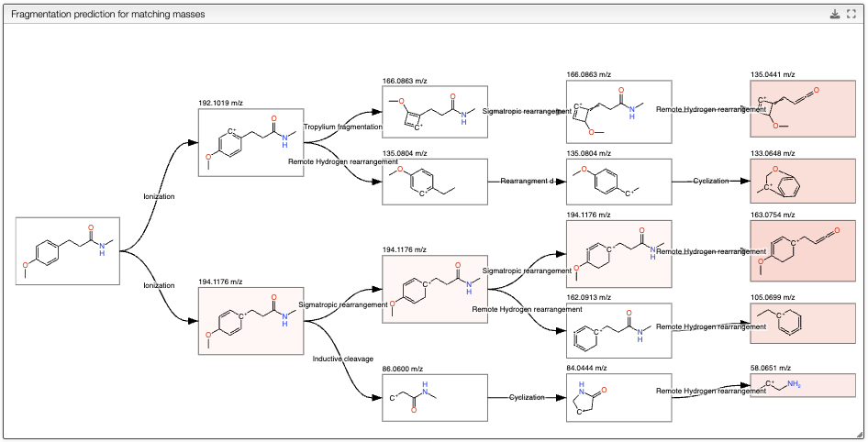Select the 133.0648 m/z cyclized fragment

[x=803, y=181]
